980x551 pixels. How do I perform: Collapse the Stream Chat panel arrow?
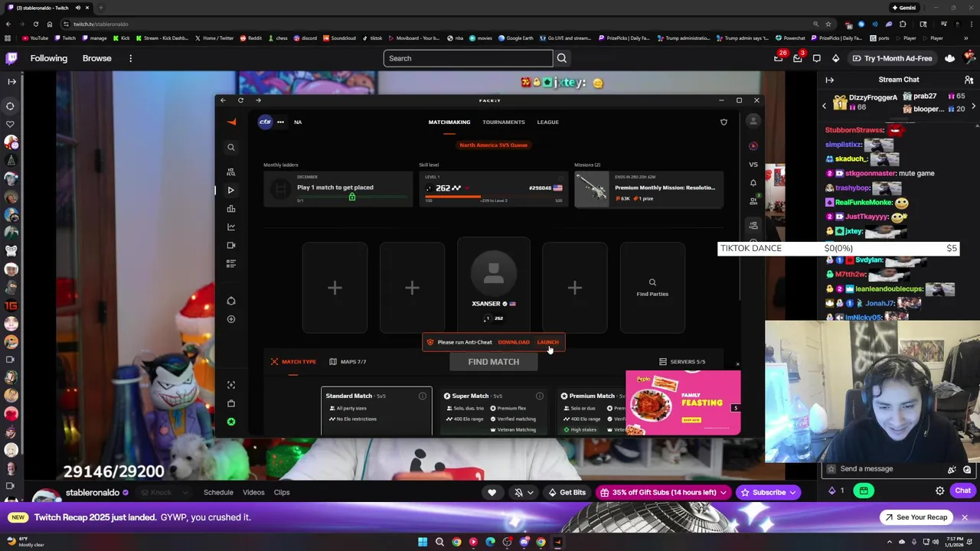tap(829, 80)
